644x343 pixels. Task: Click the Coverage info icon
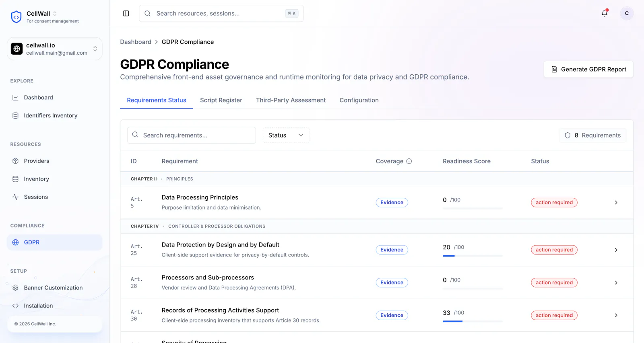coord(409,161)
